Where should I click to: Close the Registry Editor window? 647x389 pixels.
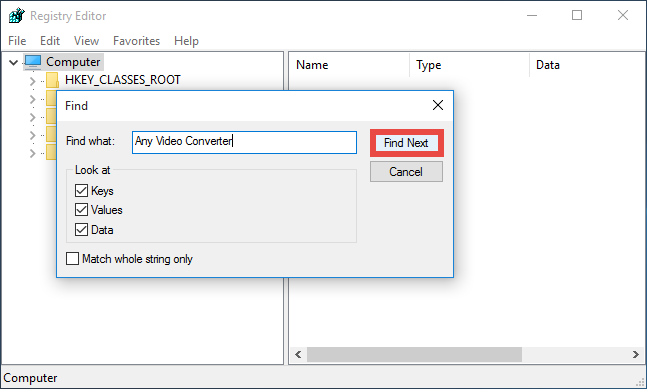point(623,16)
